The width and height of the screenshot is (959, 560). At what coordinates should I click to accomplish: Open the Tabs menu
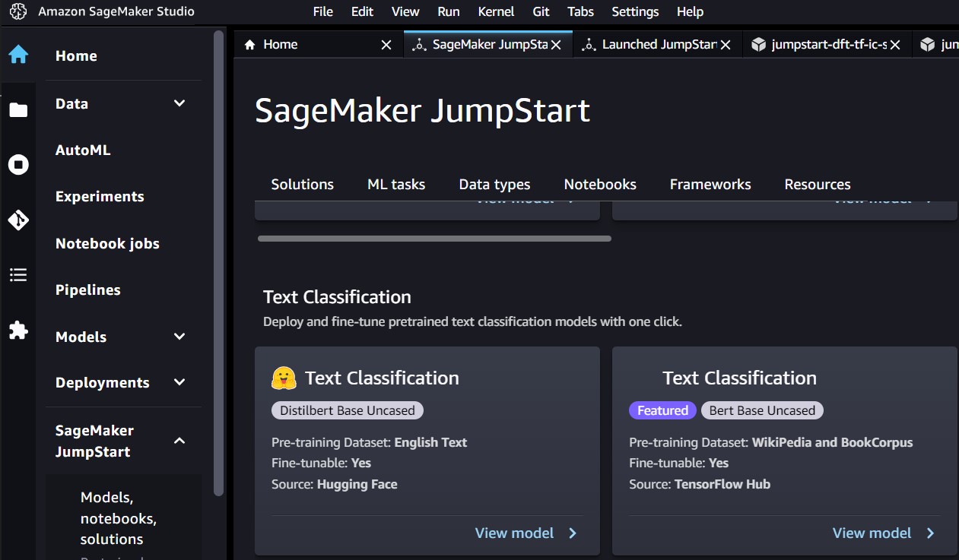(x=581, y=11)
